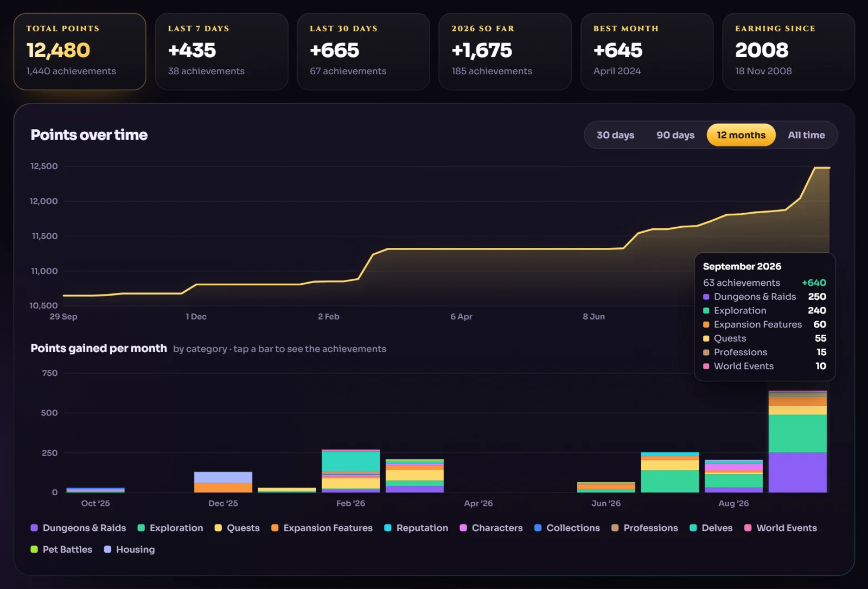Click Quests 55 tooltip row
The width and height of the screenshot is (868, 589).
[x=764, y=338]
